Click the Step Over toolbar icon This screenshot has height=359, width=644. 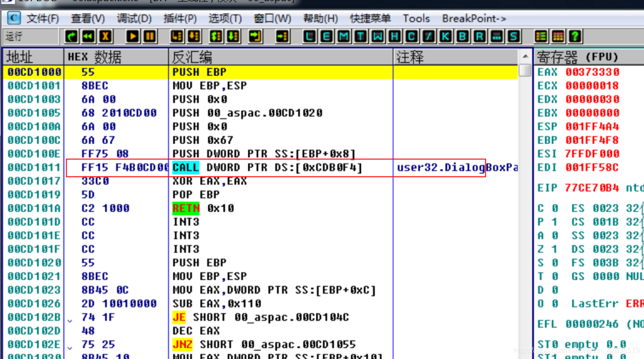[x=194, y=36]
